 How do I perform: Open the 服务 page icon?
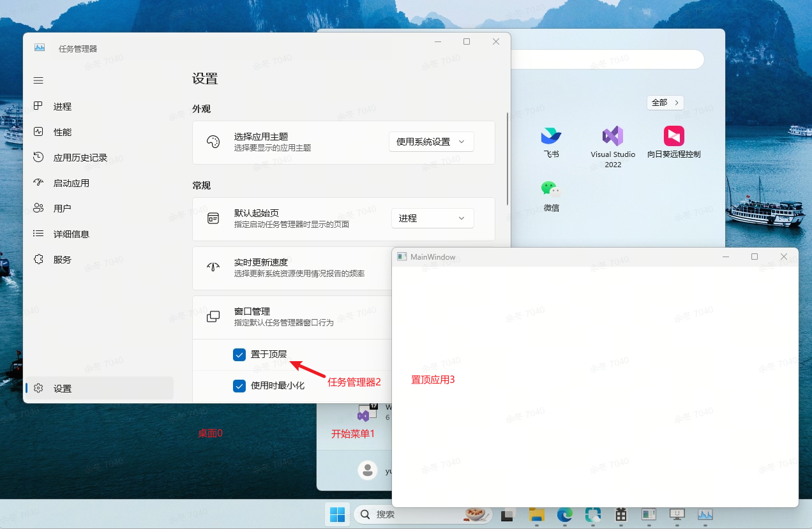pyautogui.click(x=38, y=259)
